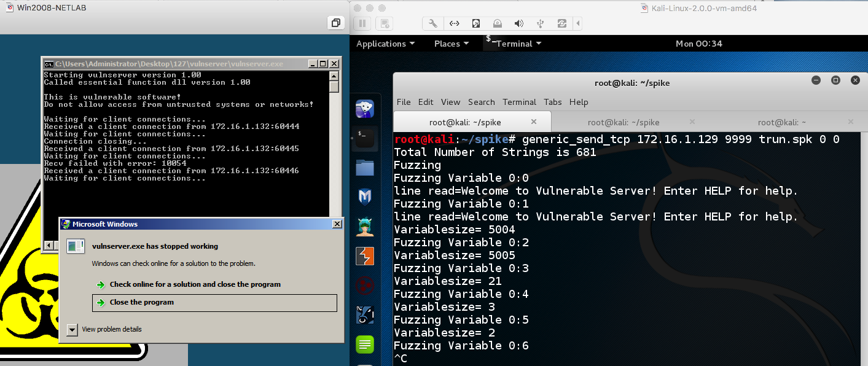The height and width of the screenshot is (366, 868).
Task: Minimize the vulnserver.exe console window
Action: click(313, 64)
